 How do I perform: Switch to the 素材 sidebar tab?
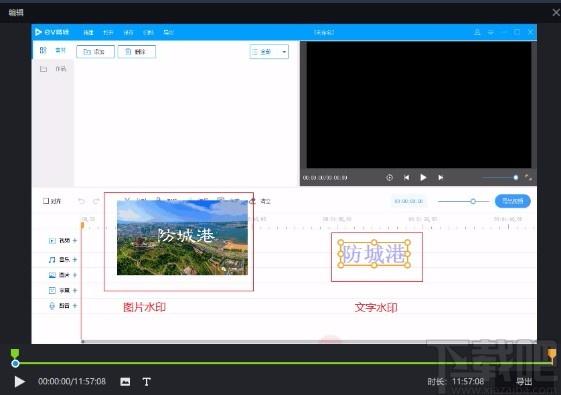click(x=53, y=50)
